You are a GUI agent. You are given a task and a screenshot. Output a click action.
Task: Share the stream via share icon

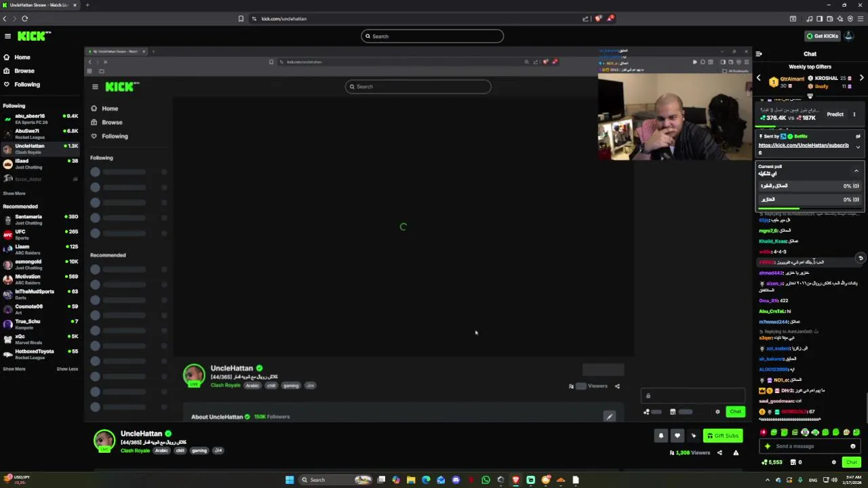click(719, 453)
